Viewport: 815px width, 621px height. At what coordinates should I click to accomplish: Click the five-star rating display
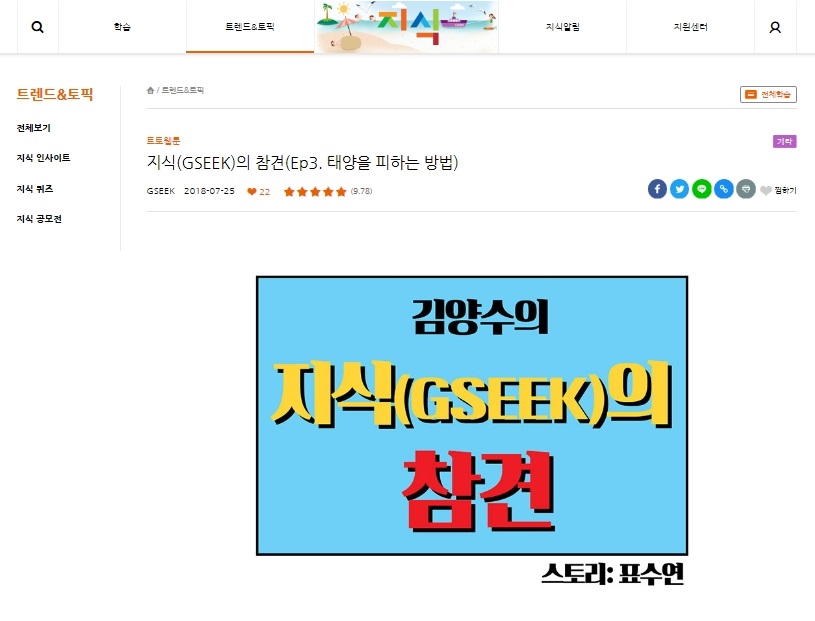coord(315,192)
